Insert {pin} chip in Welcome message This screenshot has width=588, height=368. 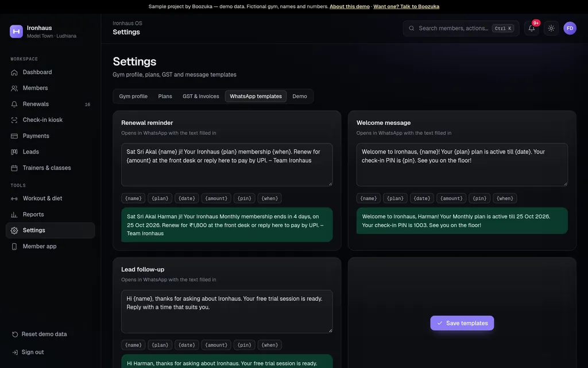(479, 198)
